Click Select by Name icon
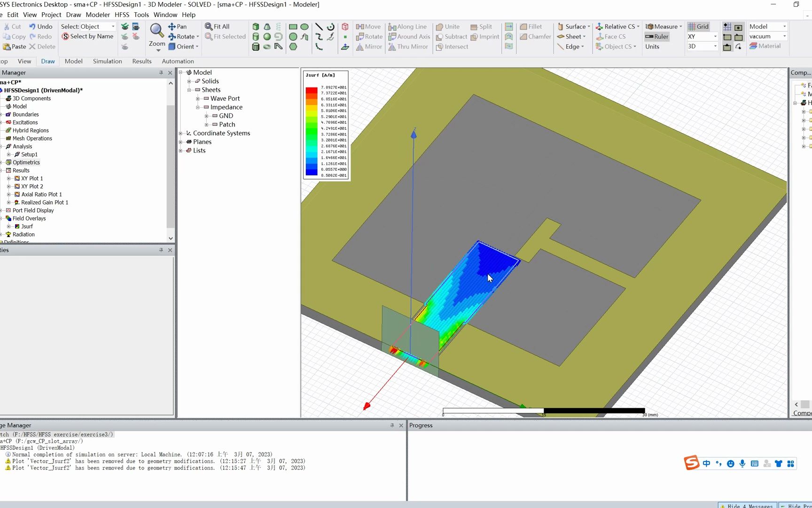This screenshot has height=508, width=812. coord(88,37)
